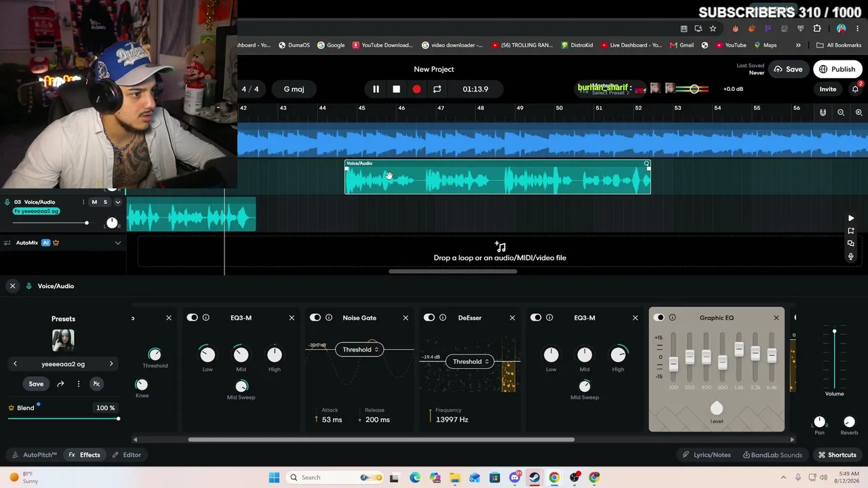The height and width of the screenshot is (488, 868).
Task: Click the Save project button
Action: pyautogui.click(x=788, y=69)
